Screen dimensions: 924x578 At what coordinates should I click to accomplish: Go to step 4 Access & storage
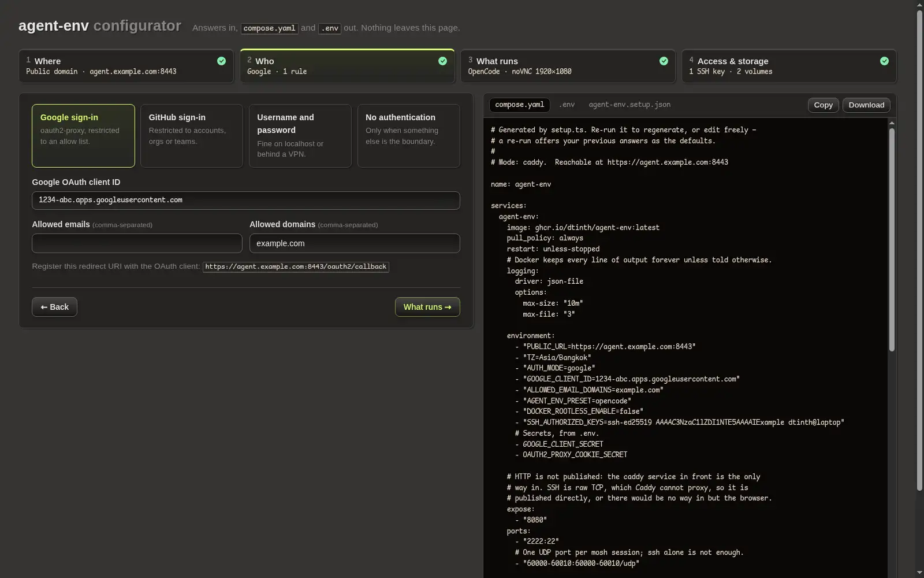tap(789, 66)
